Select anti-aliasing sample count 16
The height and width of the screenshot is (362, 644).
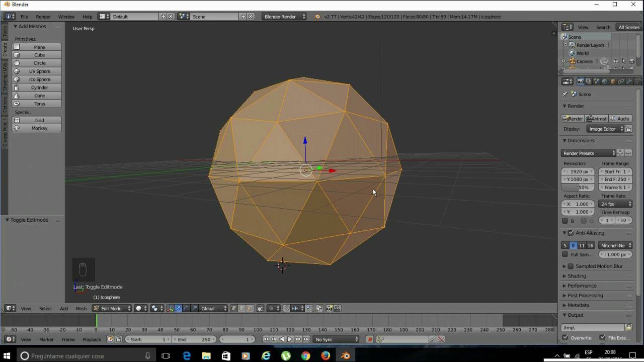[590, 245]
